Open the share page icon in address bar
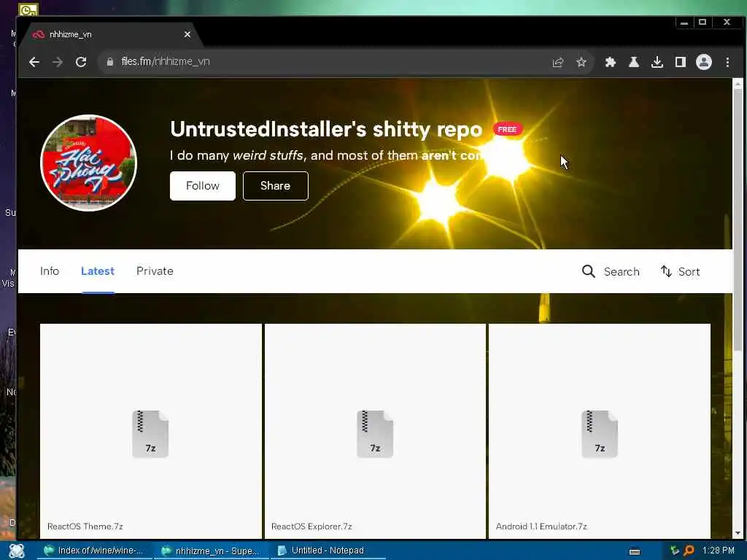The image size is (747, 560). click(558, 62)
